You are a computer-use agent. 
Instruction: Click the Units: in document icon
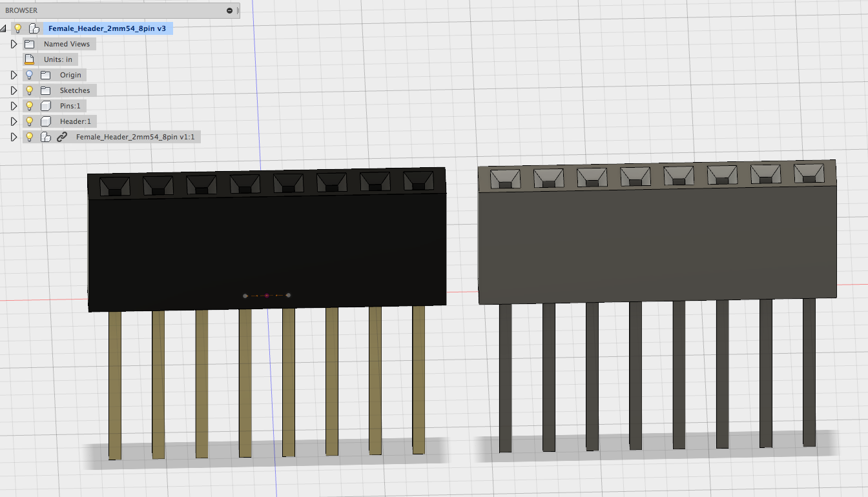(29, 59)
